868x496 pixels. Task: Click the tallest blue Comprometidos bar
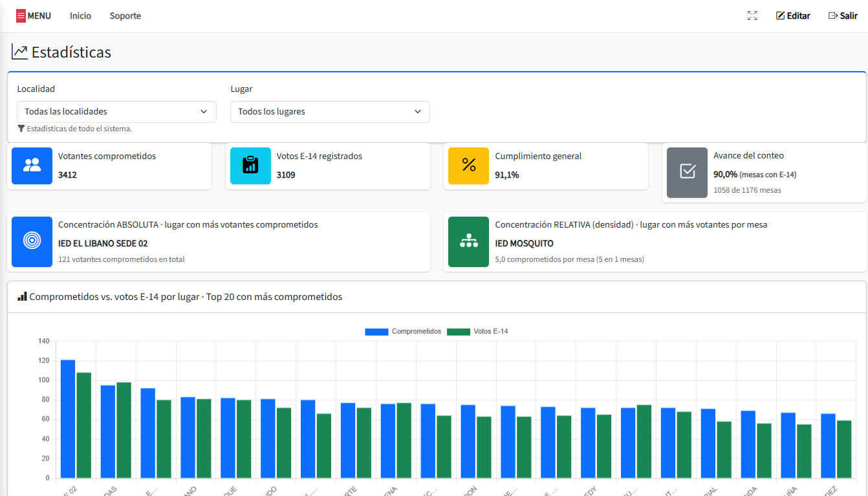pos(68,419)
